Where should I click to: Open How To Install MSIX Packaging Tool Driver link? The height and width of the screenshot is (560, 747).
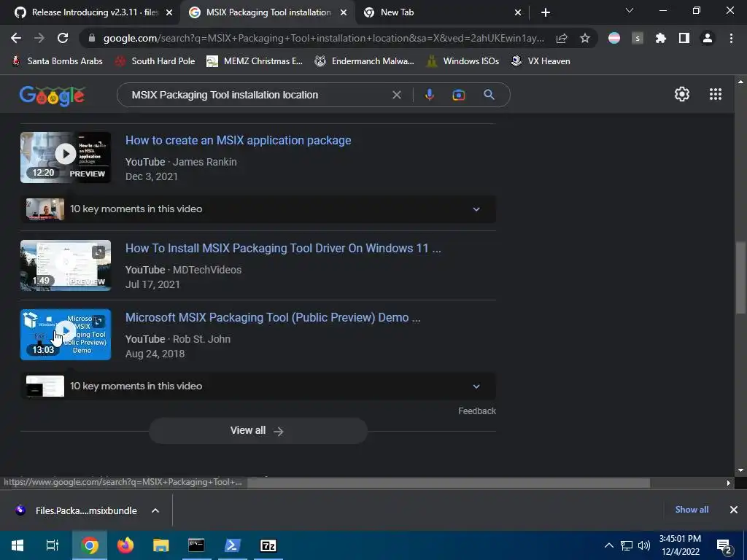tap(283, 248)
